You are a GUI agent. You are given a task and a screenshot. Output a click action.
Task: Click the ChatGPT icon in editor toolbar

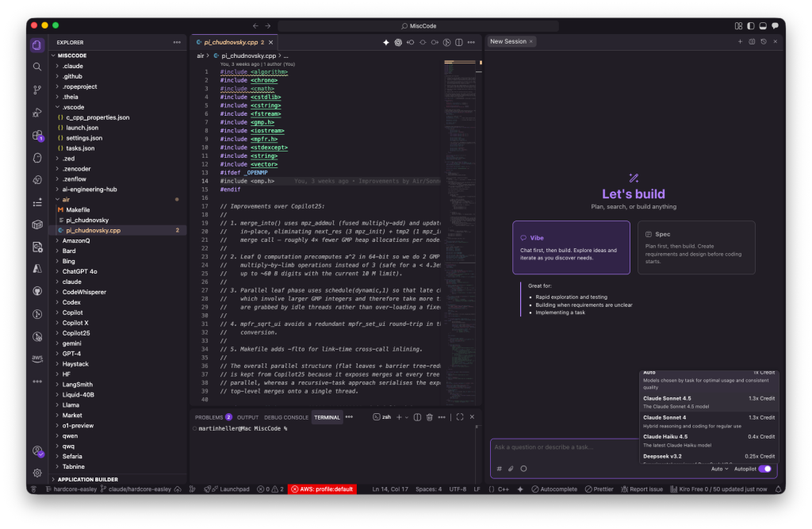click(398, 43)
